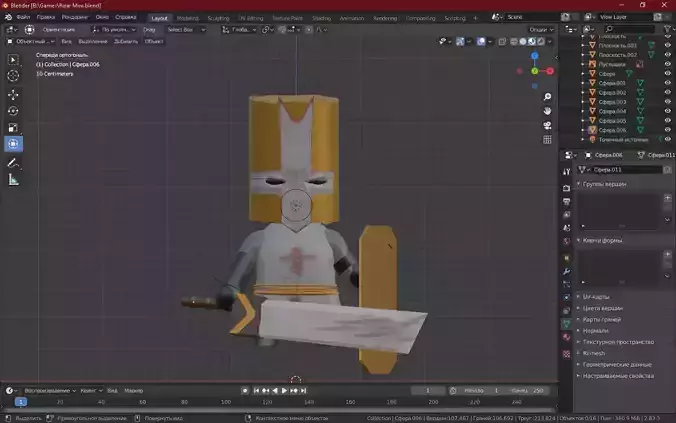Switch to the Shading workspace tab
The width and height of the screenshot is (676, 423).
click(x=321, y=18)
